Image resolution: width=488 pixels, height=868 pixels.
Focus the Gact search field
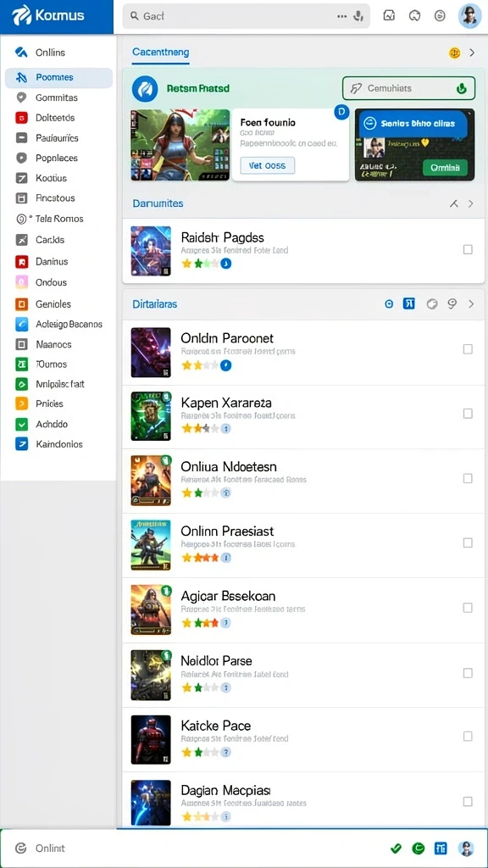coord(246,16)
